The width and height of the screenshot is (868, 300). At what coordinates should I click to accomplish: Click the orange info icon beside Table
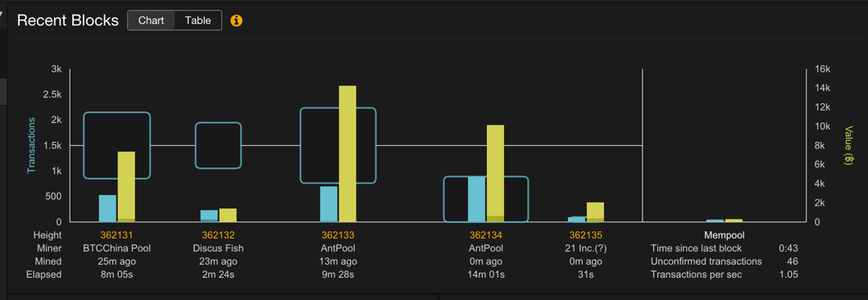pos(236,20)
